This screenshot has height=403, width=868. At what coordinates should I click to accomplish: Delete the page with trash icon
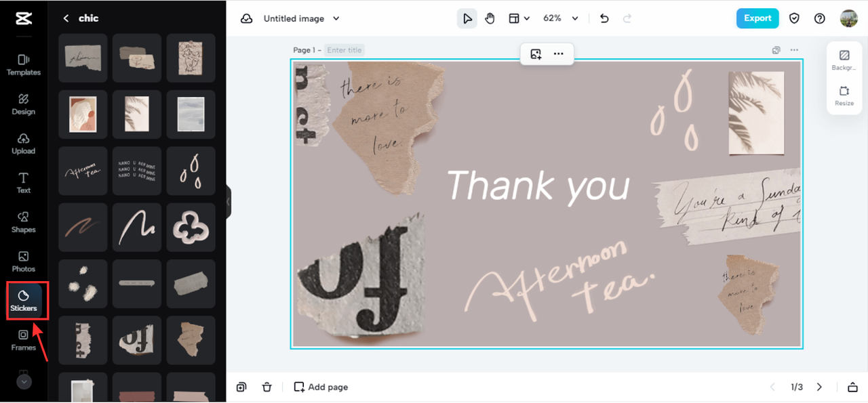click(267, 387)
